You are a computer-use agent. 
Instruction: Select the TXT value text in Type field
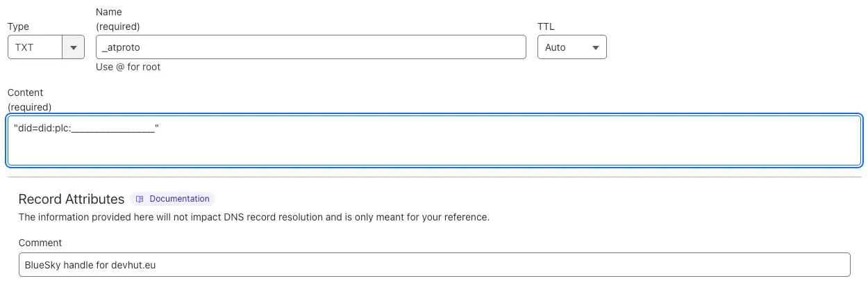click(x=24, y=47)
